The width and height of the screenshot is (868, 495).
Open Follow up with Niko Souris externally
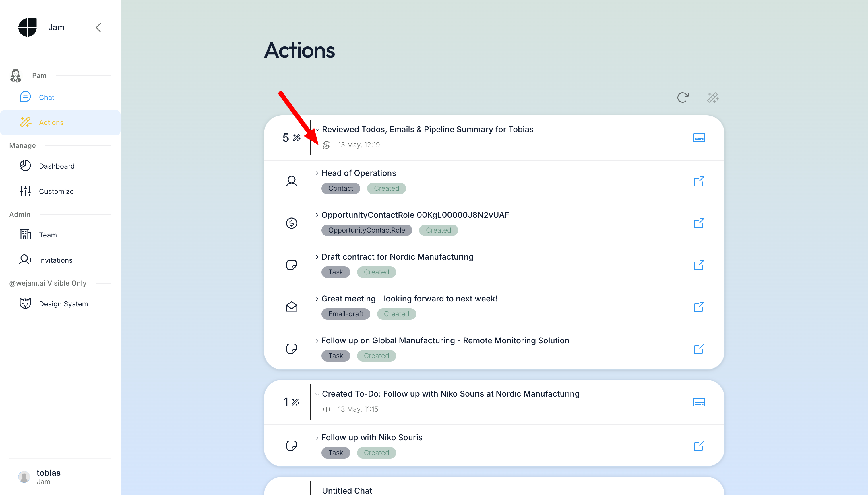click(x=699, y=445)
